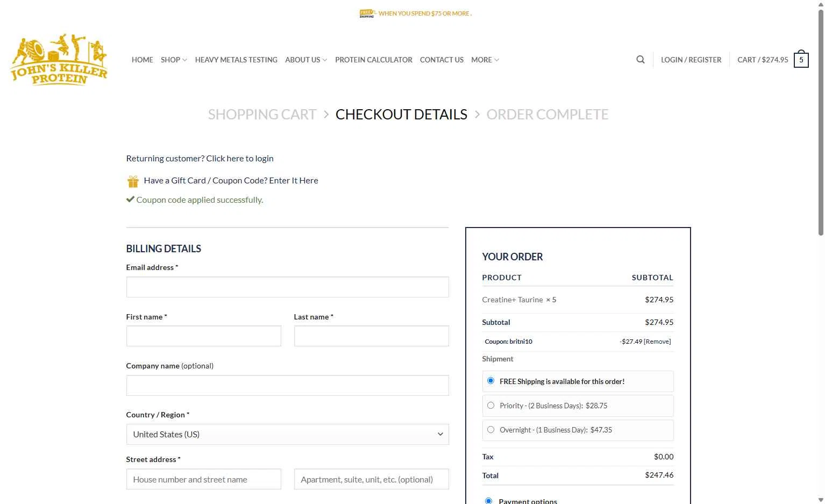The image size is (825, 504).
Task: Focus the Email address field
Action: [x=287, y=287]
